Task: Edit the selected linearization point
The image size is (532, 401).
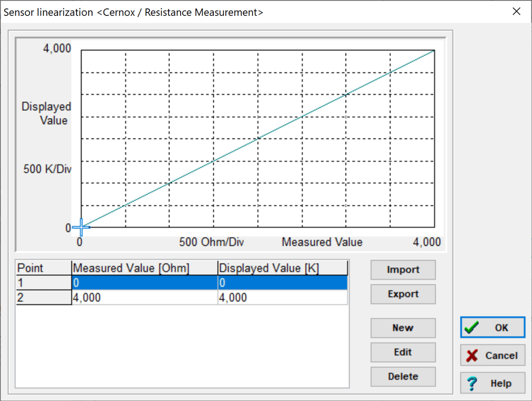Action: 403,352
